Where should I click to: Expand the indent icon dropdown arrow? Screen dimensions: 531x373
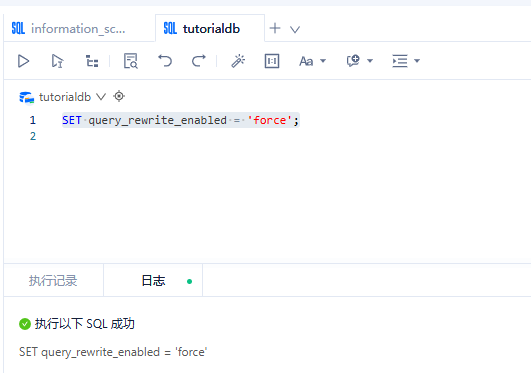tap(417, 61)
